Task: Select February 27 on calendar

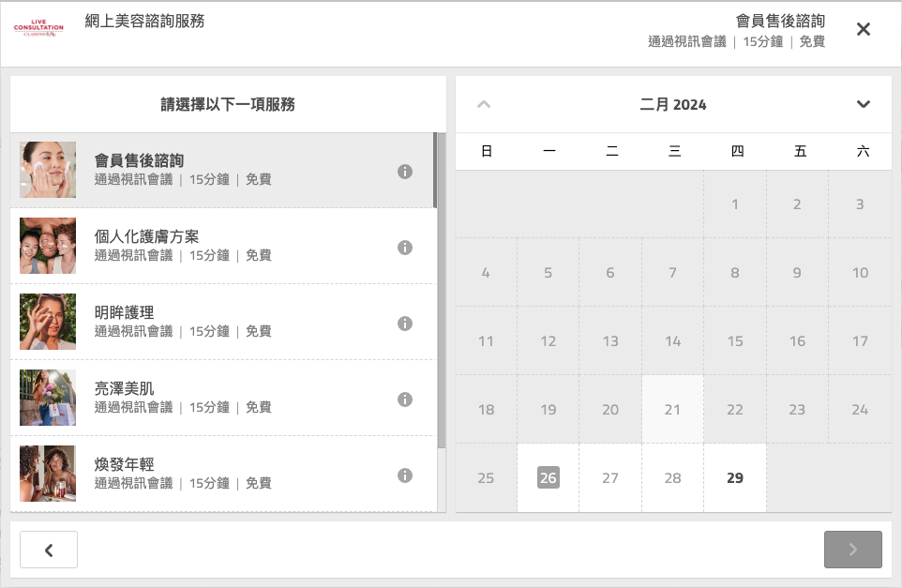Action: (610, 477)
